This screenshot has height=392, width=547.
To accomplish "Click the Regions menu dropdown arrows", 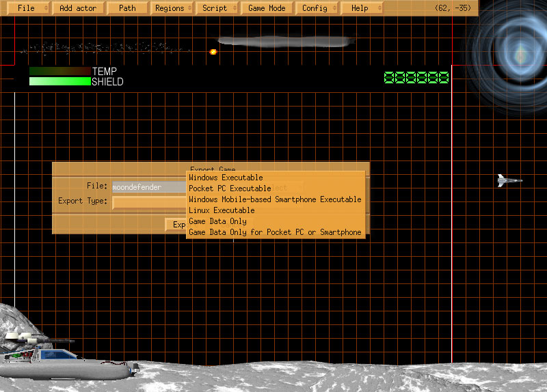I will pos(190,8).
